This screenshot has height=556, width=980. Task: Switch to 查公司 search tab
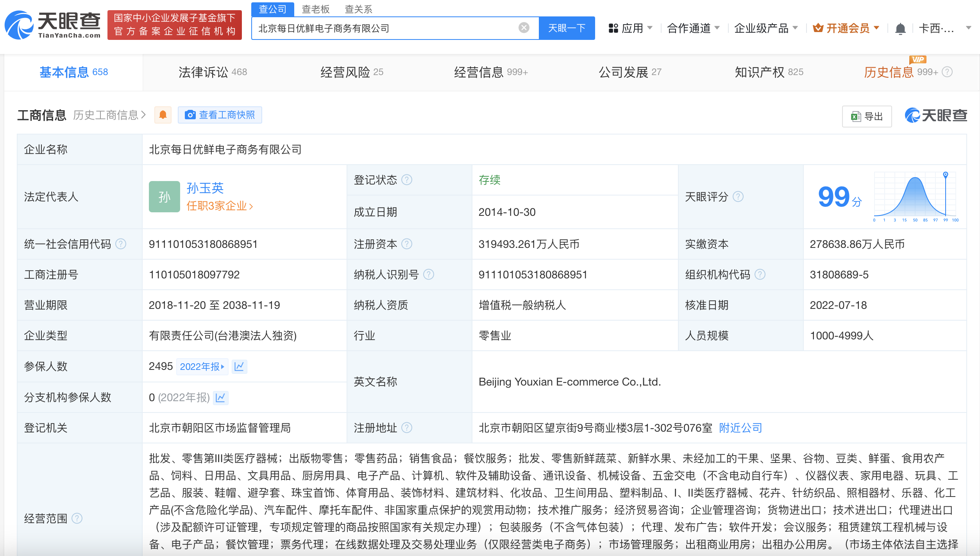click(x=272, y=9)
